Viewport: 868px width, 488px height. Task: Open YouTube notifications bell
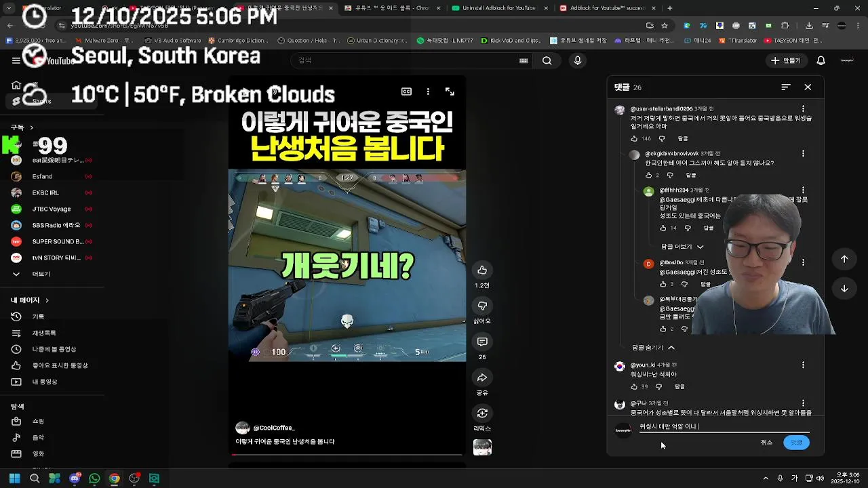coord(821,61)
